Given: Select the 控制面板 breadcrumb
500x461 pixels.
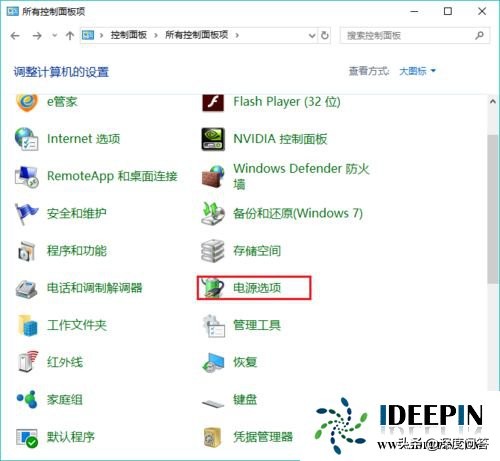Looking at the screenshot, I should coord(129,35).
